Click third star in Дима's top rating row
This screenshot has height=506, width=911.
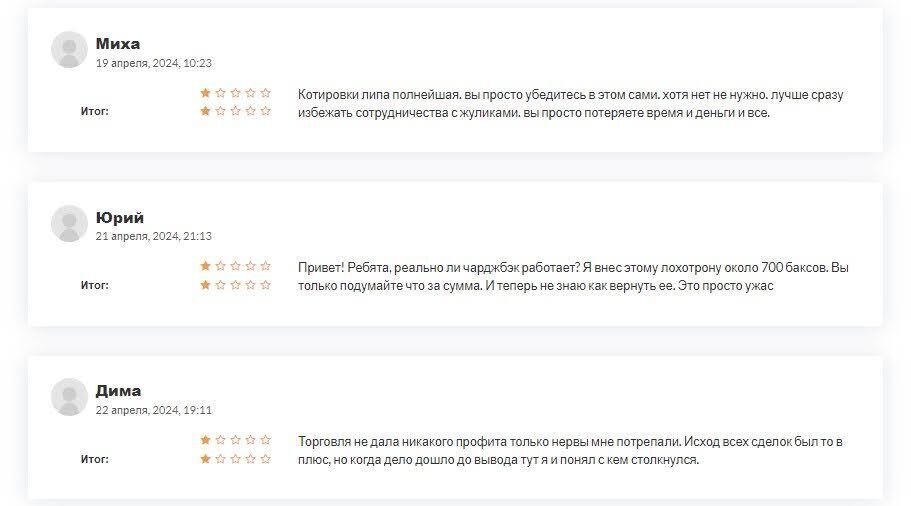pyautogui.click(x=235, y=440)
